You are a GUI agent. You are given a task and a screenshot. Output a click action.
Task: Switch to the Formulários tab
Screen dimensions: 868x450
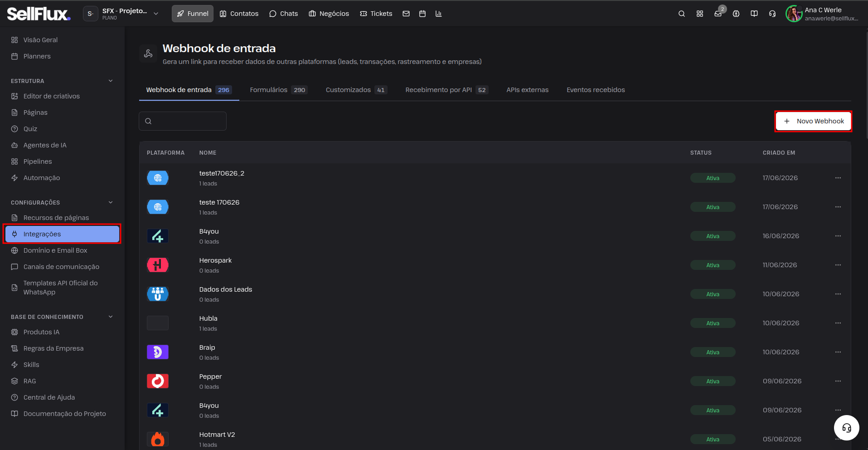click(x=279, y=90)
